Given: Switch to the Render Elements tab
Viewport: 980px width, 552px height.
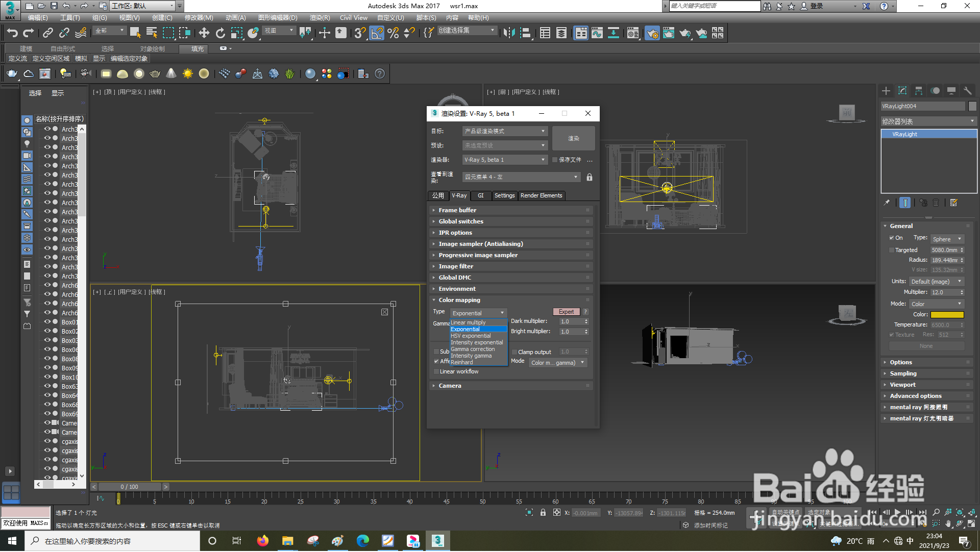Looking at the screenshot, I should click(542, 195).
